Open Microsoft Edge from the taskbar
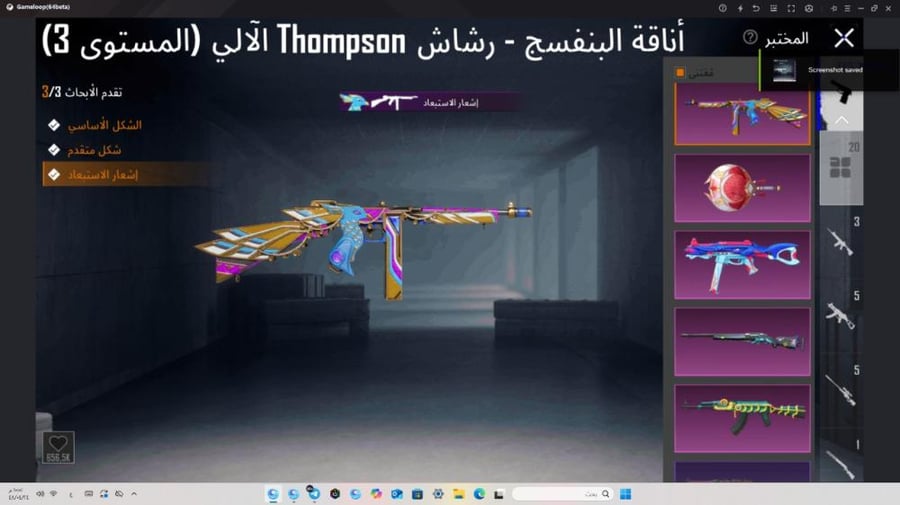This screenshot has width=900, height=505. [479, 494]
